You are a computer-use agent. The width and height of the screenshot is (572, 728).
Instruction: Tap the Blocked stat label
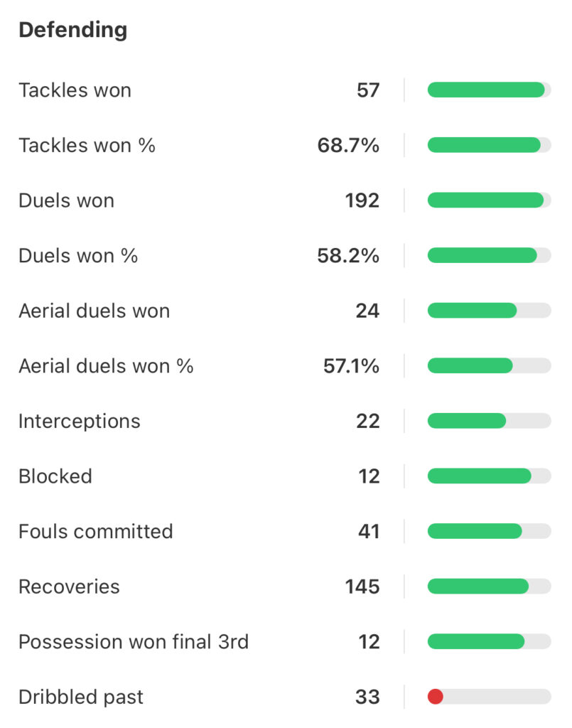coord(55,476)
